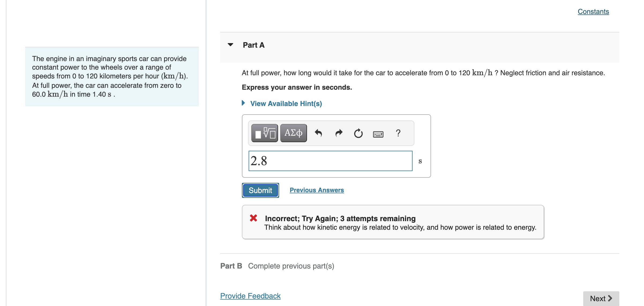Image resolution: width=644 pixels, height=306 pixels.
Task: Click the Part B heading
Action: (231, 266)
